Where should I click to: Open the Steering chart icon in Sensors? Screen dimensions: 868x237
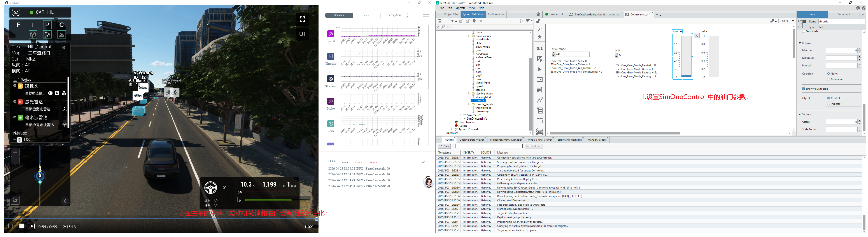pos(330,79)
